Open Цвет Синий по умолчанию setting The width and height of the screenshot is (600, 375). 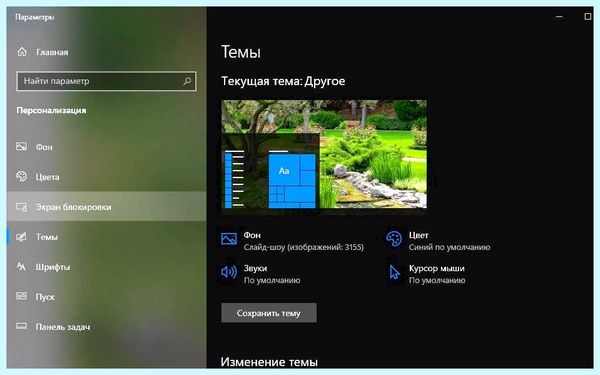[x=438, y=241]
